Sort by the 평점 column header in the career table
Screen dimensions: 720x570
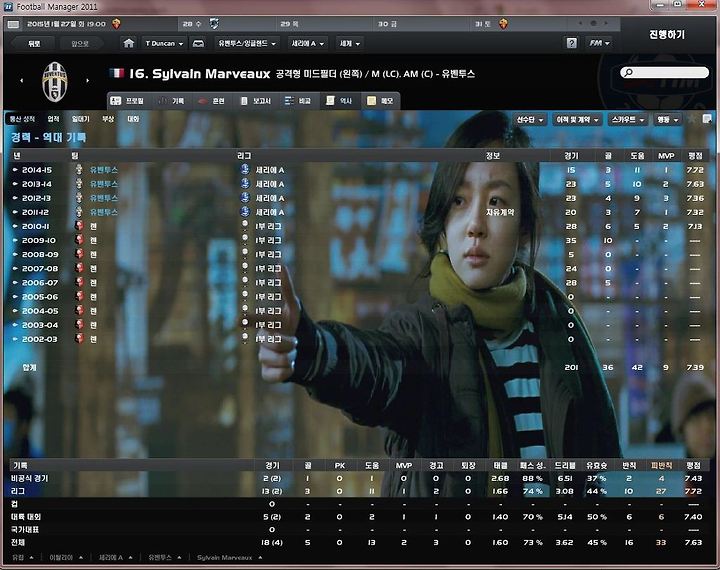[x=695, y=156]
